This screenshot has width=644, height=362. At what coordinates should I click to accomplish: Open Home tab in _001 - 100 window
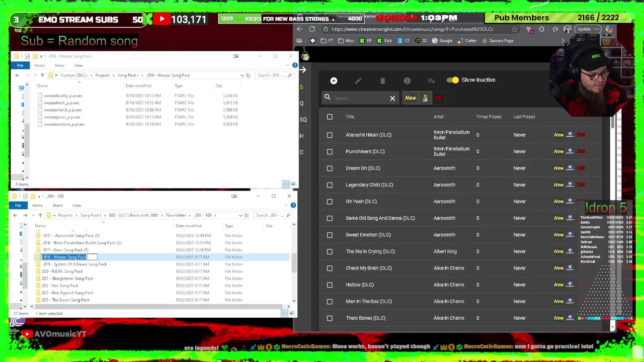tap(37, 205)
